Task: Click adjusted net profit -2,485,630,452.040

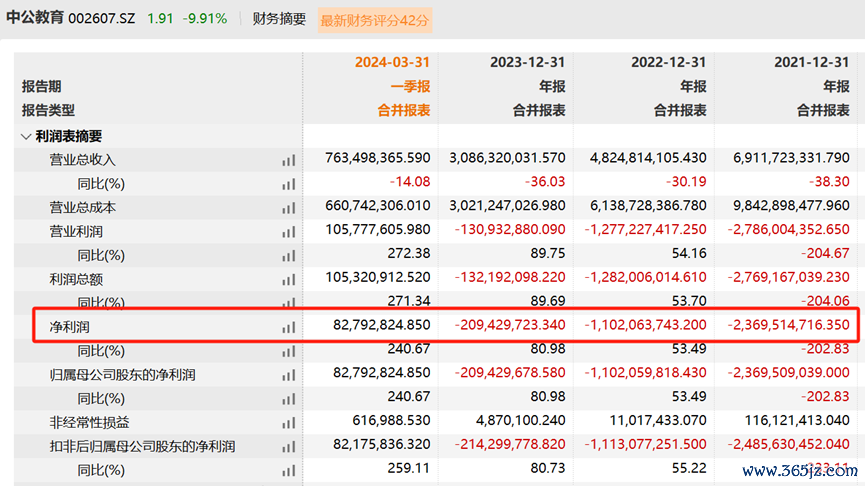Action: click(x=788, y=444)
